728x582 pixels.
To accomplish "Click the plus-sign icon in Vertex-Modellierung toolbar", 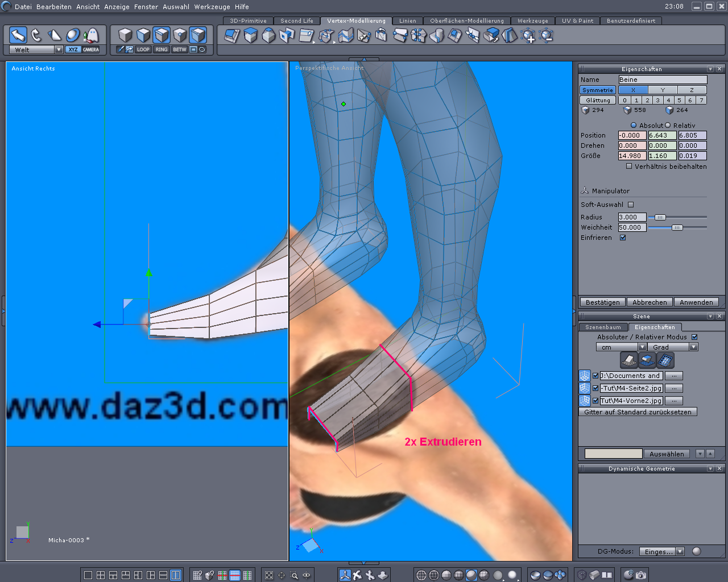I will point(528,36).
